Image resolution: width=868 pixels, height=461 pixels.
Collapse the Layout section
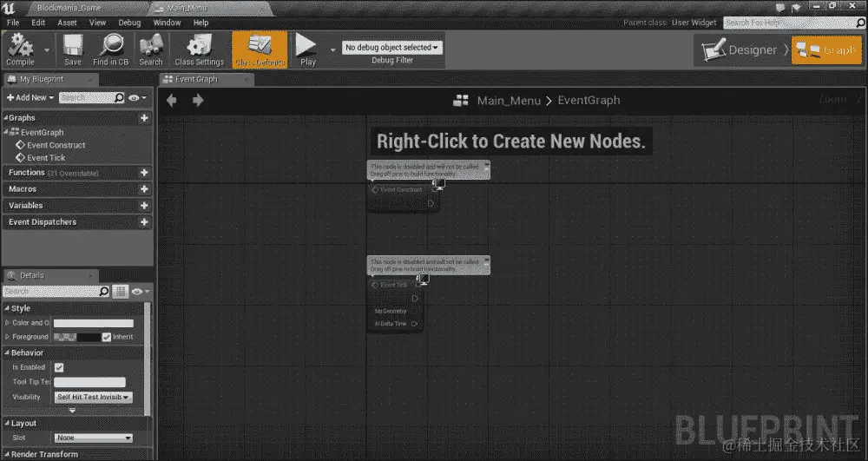(7, 424)
